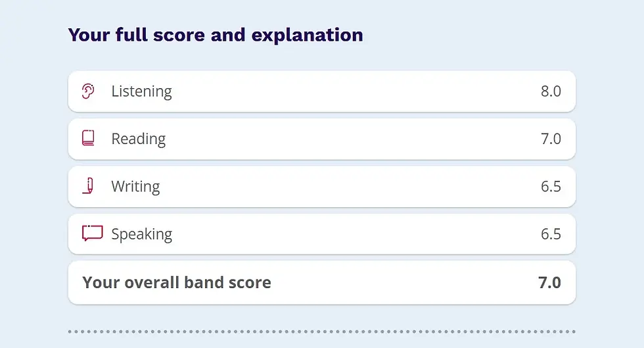Select the Speaking label text
This screenshot has height=348, width=644.
click(x=141, y=234)
